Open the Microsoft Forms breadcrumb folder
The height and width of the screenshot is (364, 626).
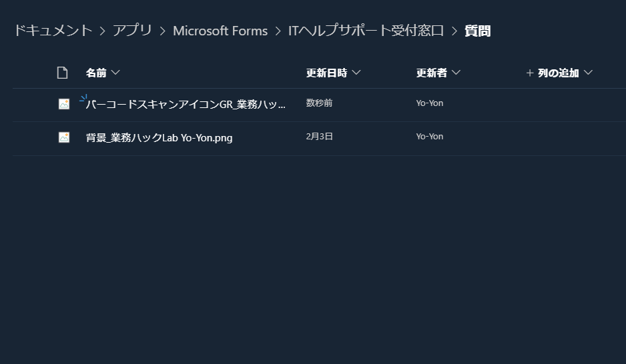(x=220, y=31)
